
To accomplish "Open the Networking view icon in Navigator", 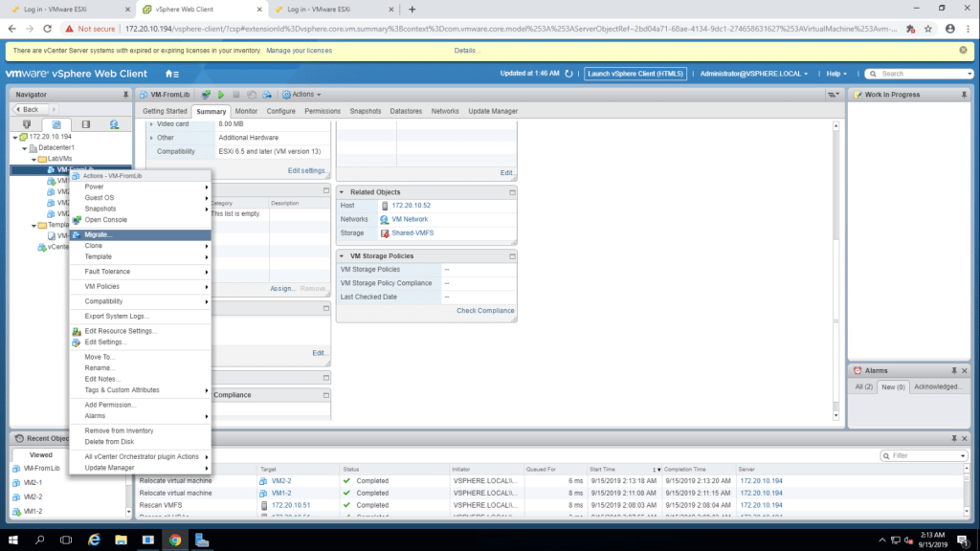I will (x=114, y=124).
